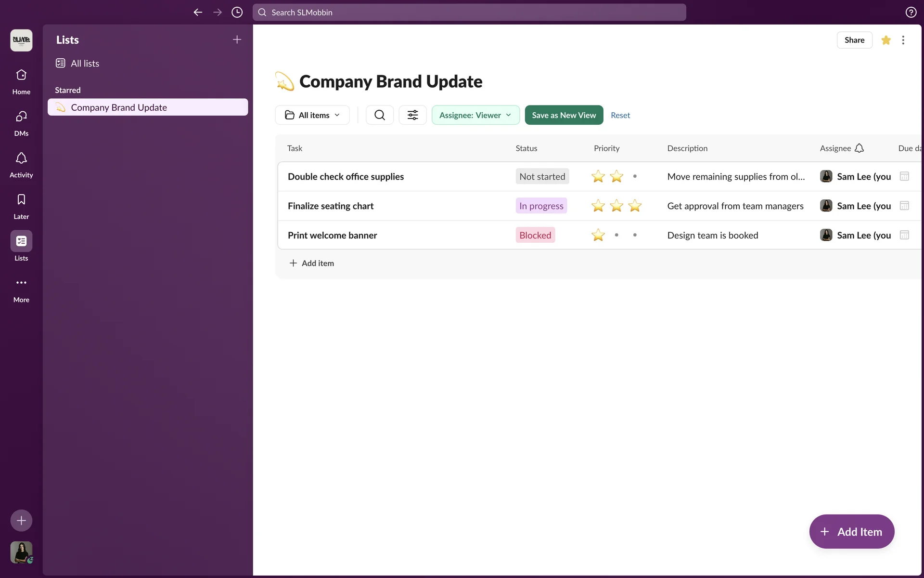
Task: Click the history clock icon
Action: pyautogui.click(x=237, y=13)
